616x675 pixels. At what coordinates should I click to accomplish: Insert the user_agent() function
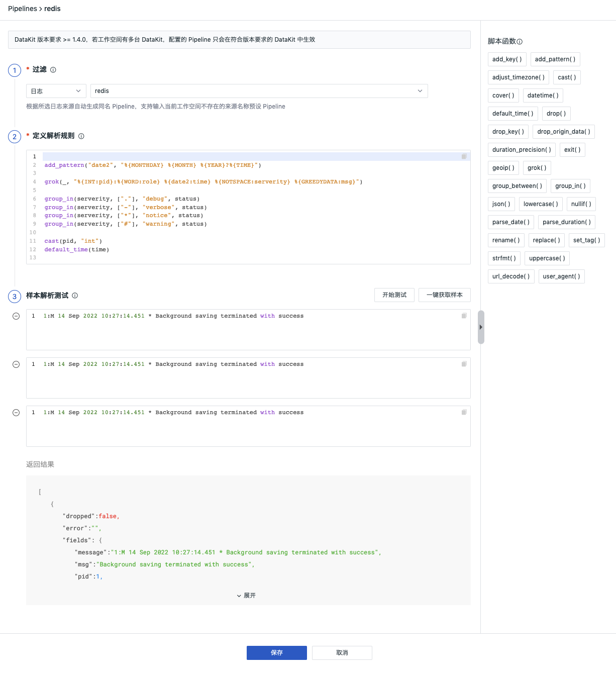(562, 276)
